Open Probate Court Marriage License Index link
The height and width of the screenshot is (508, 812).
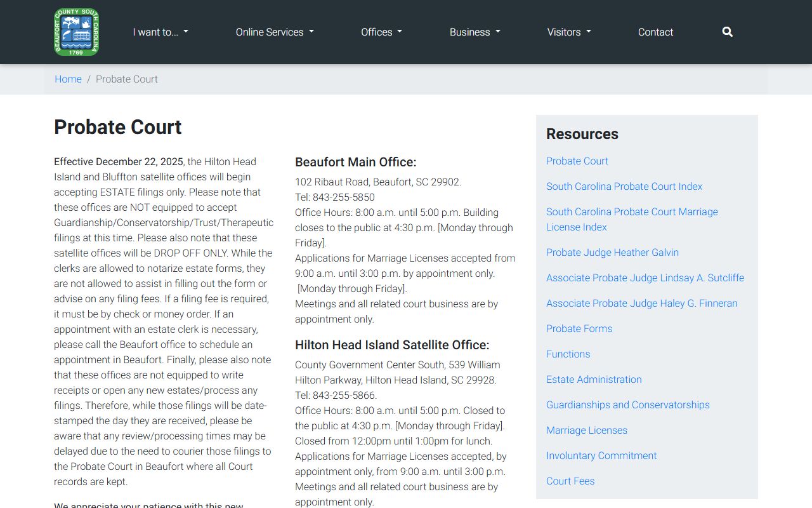[632, 219]
